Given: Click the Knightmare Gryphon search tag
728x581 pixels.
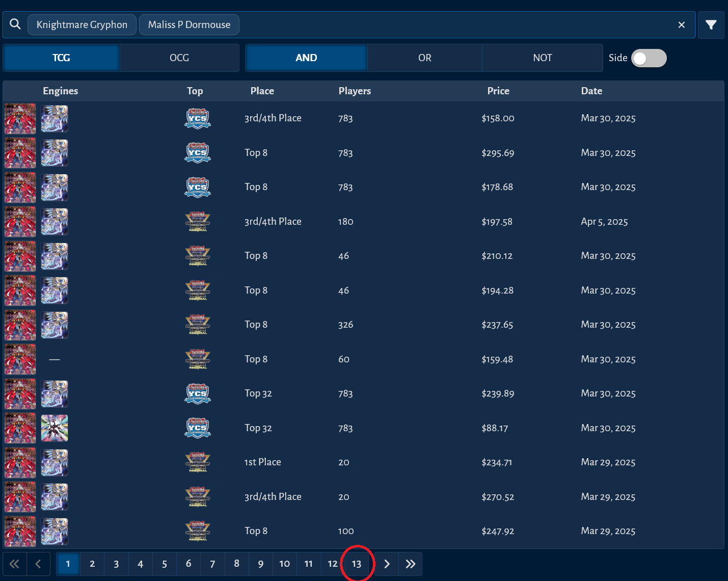Looking at the screenshot, I should (82, 24).
